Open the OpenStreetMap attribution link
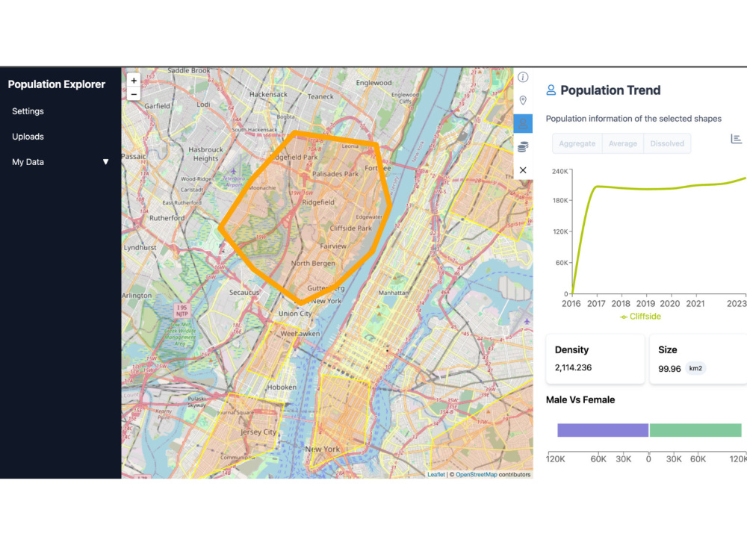This screenshot has width=747, height=560. tap(476, 475)
